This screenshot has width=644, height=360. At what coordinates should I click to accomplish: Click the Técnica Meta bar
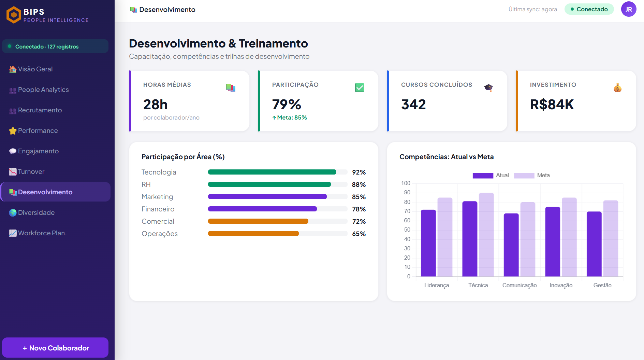(x=486, y=235)
